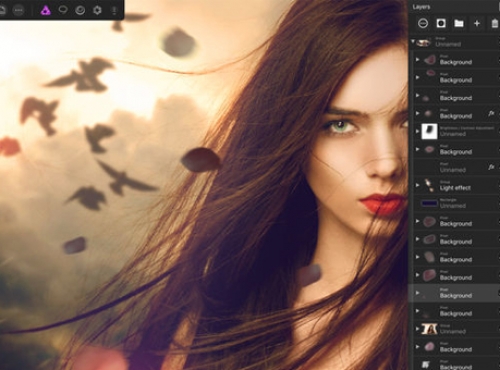This screenshot has width=500, height=370.
Task: Switch to the purple Photo persona
Action: (x=46, y=10)
